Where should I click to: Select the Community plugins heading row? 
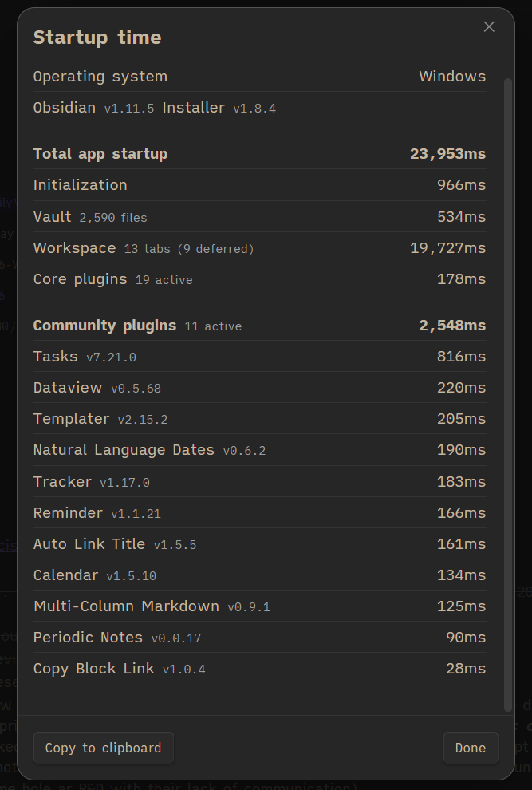pyautogui.click(x=259, y=326)
